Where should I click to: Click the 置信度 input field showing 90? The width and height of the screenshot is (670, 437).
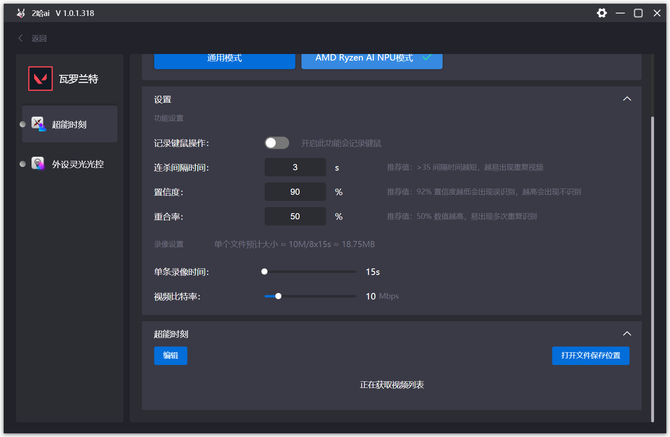click(295, 192)
